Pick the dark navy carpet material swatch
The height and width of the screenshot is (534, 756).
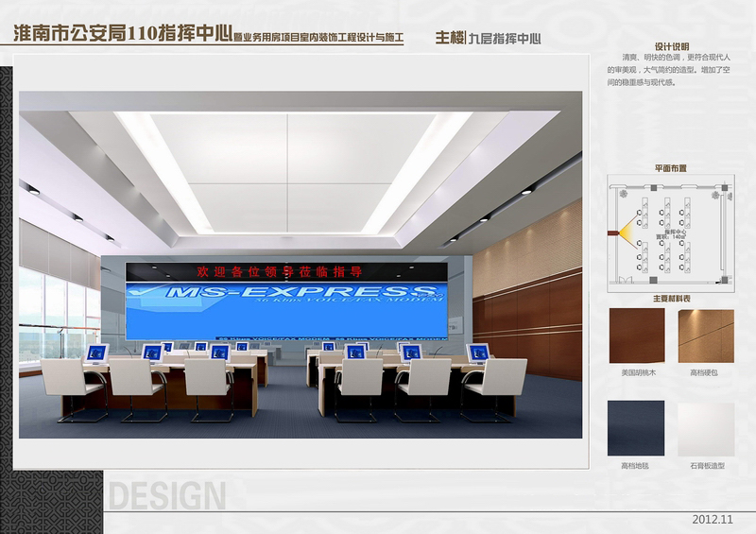[x=636, y=428]
